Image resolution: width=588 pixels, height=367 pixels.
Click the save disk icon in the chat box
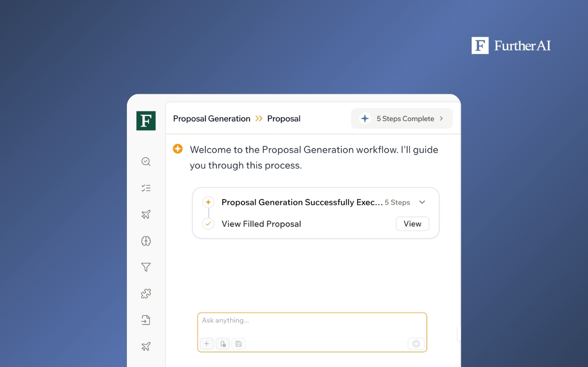238,344
